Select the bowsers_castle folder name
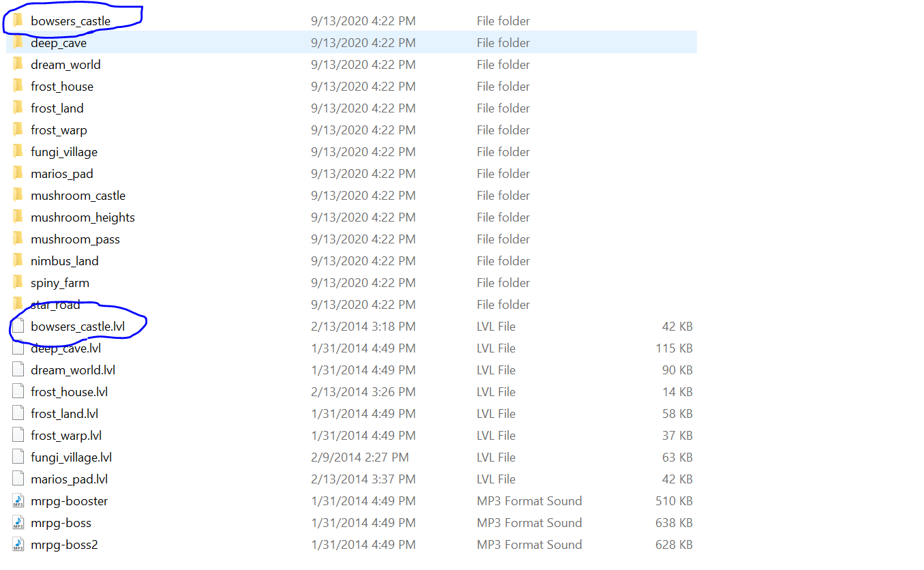924x570 pixels. (70, 21)
